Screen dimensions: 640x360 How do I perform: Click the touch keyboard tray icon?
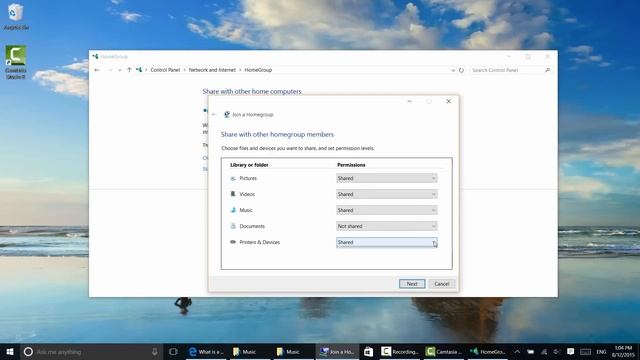click(x=585, y=351)
